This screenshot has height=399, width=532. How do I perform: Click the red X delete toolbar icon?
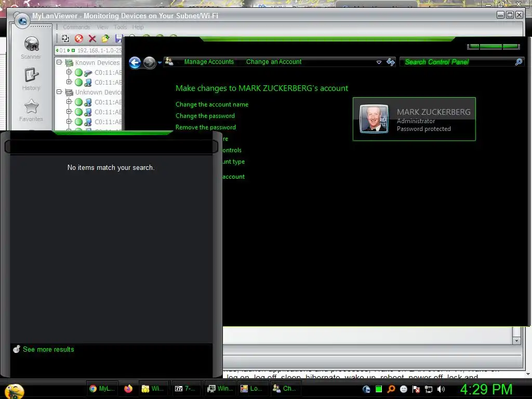[92, 38]
